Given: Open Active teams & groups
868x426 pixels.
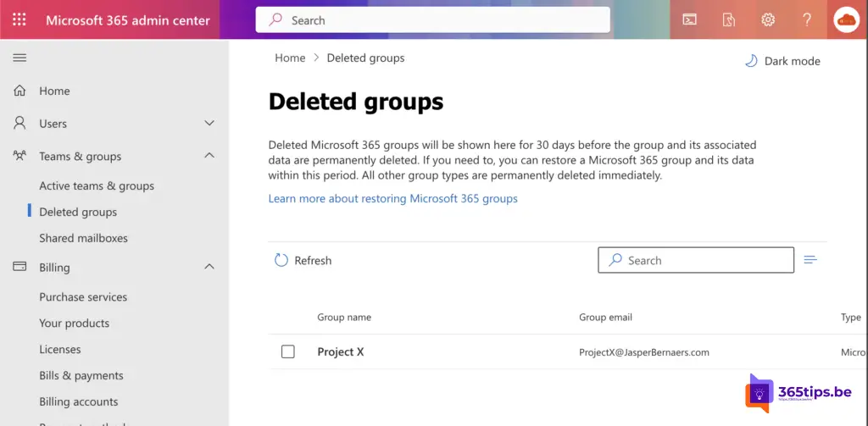Looking at the screenshot, I should click(x=97, y=185).
